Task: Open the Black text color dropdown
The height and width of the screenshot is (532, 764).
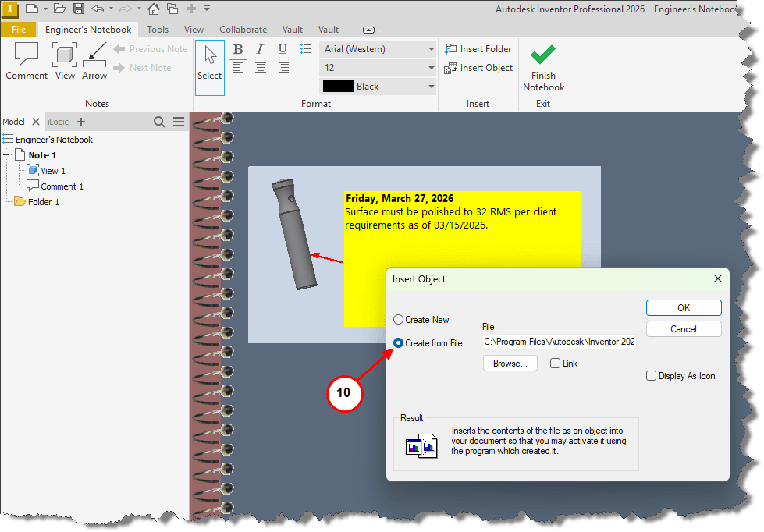Action: [432, 87]
